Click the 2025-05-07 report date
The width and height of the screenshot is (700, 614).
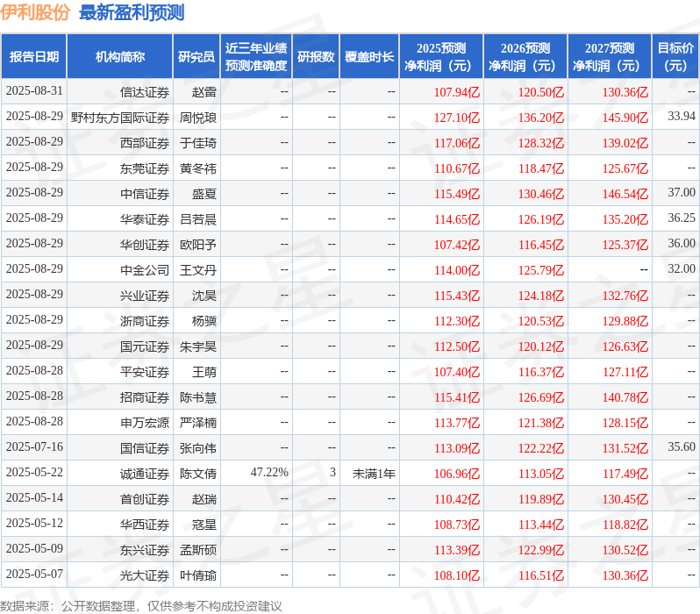[x=34, y=575]
